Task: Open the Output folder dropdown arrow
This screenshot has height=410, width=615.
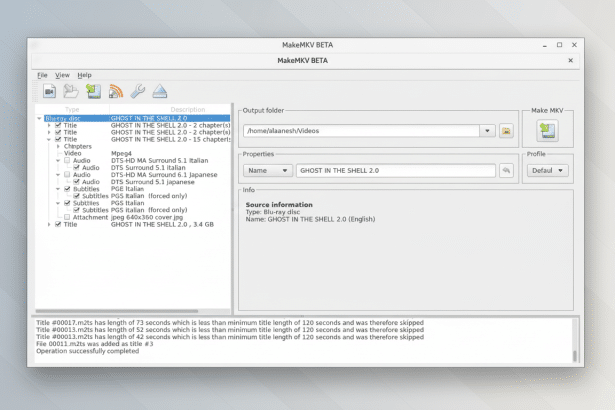Action: point(487,131)
